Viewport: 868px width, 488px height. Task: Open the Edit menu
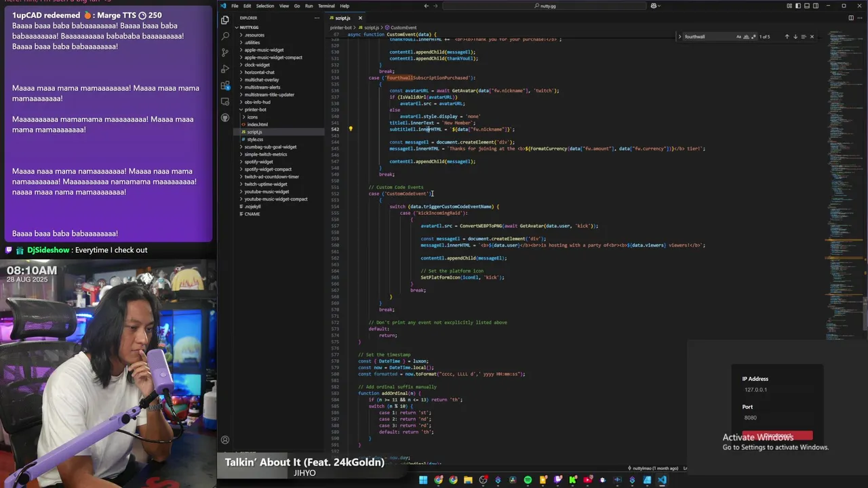pos(248,6)
